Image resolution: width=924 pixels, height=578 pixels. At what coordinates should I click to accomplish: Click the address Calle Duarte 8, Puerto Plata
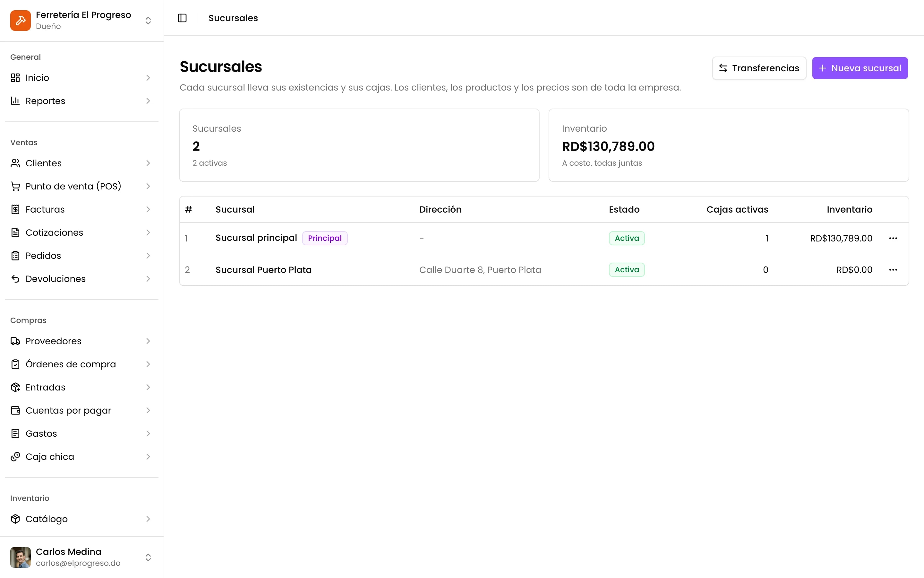480,270
